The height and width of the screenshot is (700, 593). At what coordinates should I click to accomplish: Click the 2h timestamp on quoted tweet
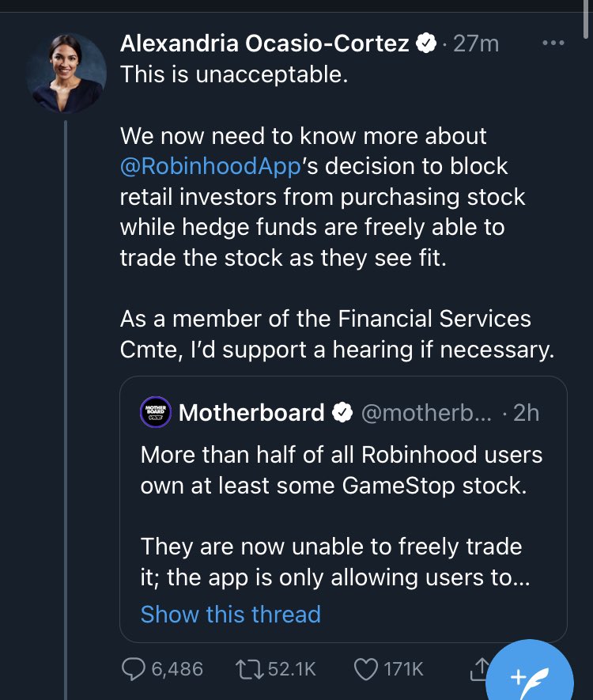point(526,412)
